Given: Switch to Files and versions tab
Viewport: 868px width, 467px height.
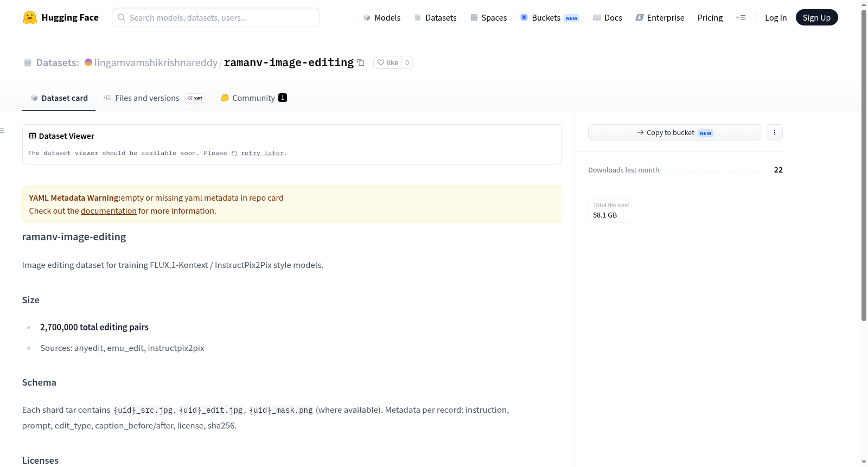Looking at the screenshot, I should click(154, 98).
